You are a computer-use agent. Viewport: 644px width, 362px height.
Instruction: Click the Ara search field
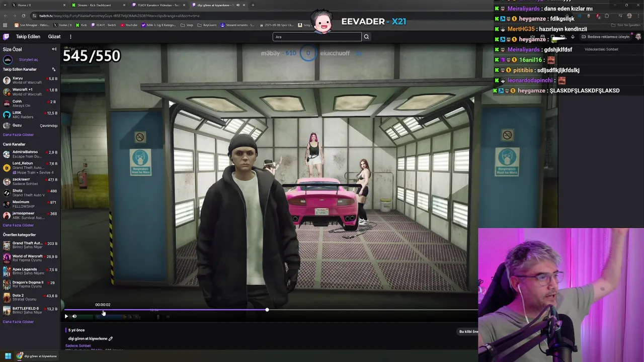[x=317, y=37]
